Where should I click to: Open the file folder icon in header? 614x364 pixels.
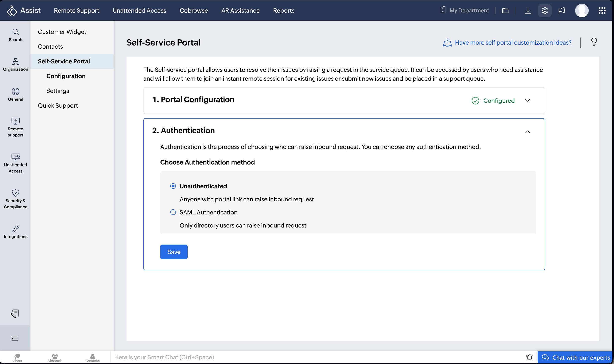point(505,11)
